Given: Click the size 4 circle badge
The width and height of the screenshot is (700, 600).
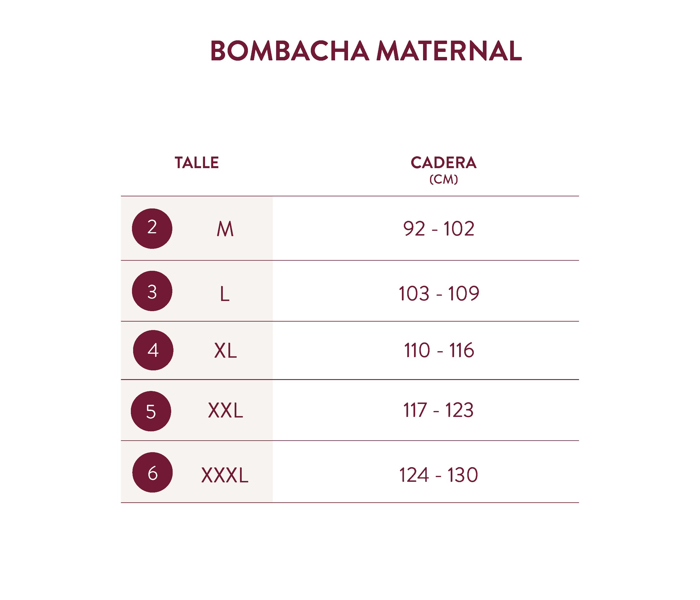Looking at the screenshot, I should (x=153, y=350).
